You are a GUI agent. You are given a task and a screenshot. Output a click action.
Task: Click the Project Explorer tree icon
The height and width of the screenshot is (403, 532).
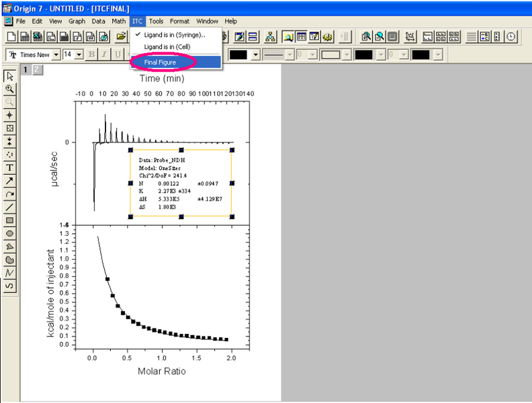click(x=270, y=37)
